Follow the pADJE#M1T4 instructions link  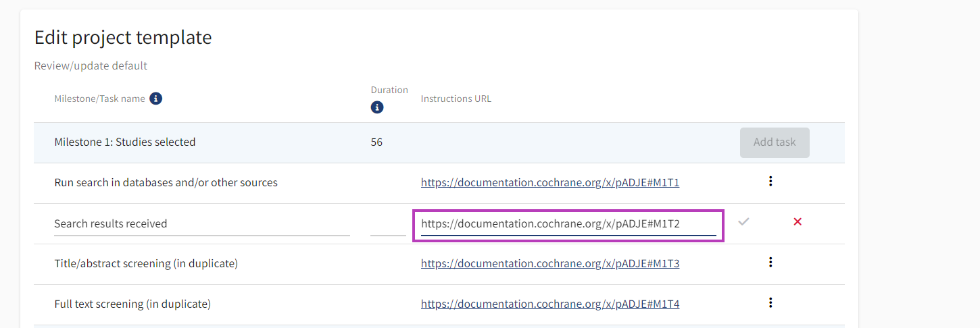[549, 304]
